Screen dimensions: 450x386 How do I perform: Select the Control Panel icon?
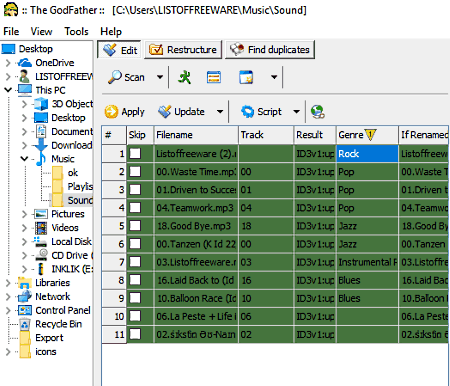click(x=25, y=310)
